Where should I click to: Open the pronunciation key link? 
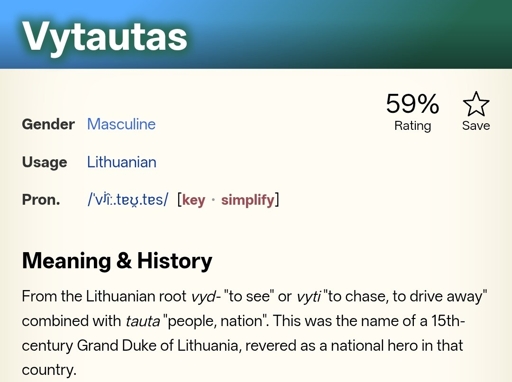[194, 200]
